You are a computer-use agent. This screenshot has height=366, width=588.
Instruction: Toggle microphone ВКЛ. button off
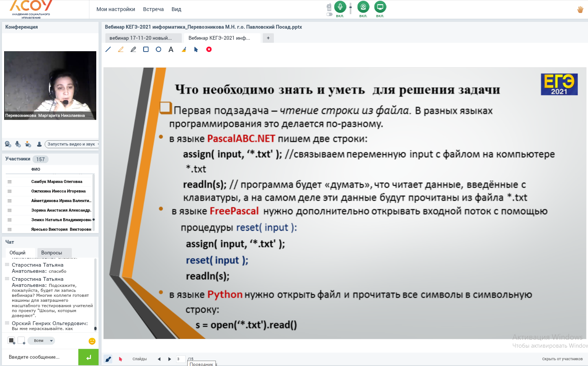340,7
